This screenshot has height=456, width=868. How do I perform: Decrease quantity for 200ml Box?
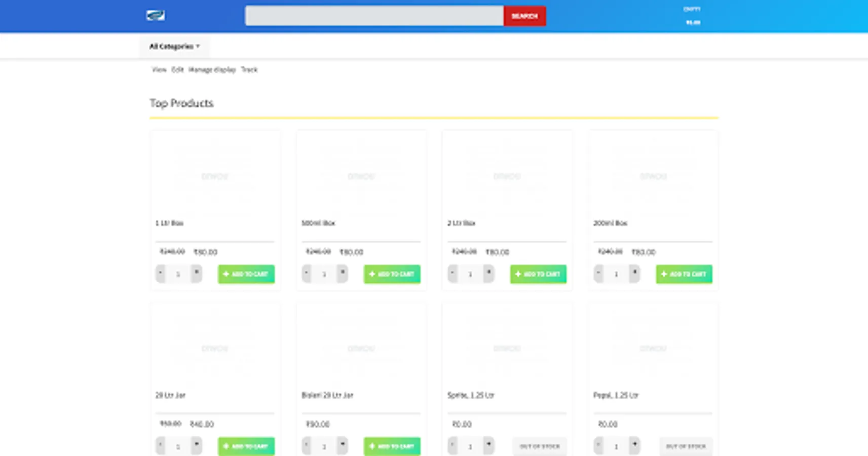(598, 274)
